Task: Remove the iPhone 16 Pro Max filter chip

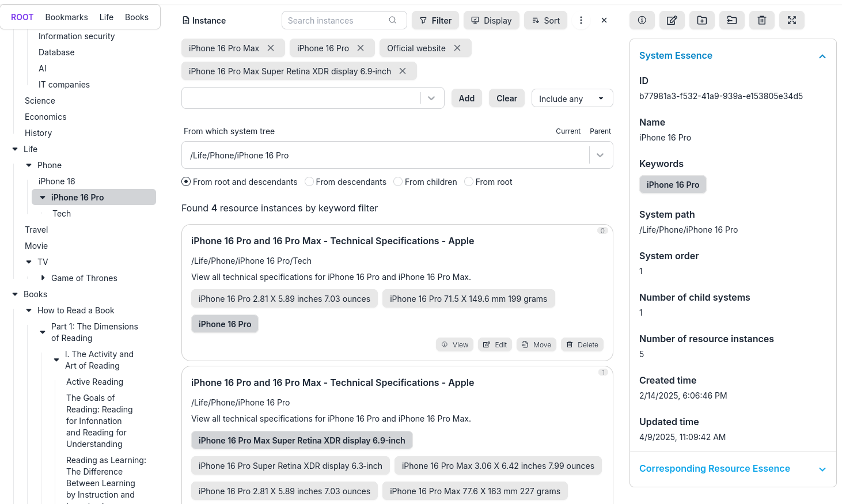Action: coord(271,48)
